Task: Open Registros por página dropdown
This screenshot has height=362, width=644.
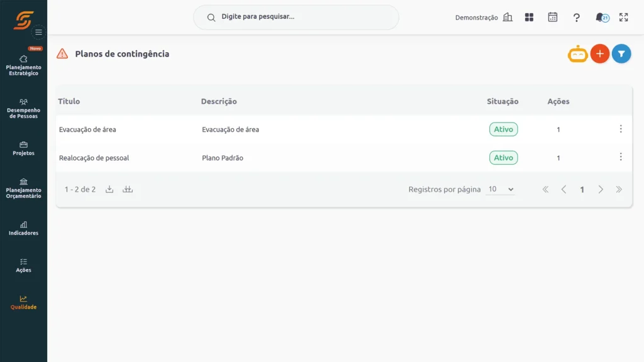Action: (x=500, y=189)
